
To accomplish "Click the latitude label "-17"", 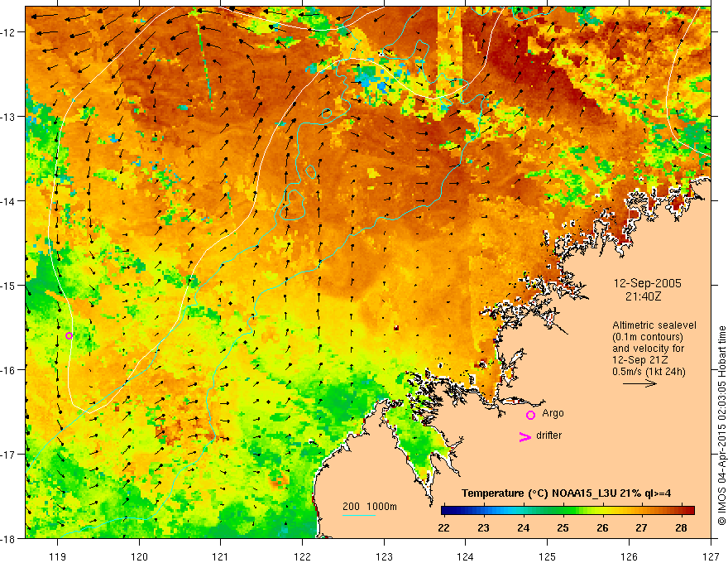I will click(9, 455).
